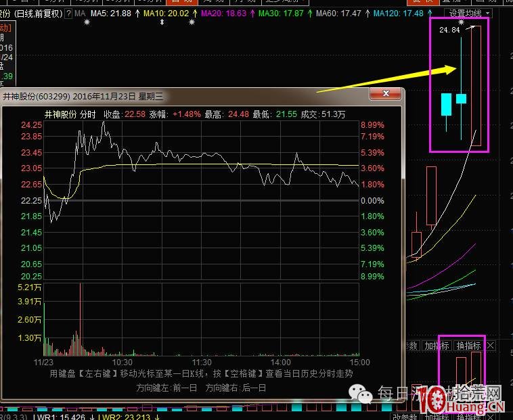The height and width of the screenshot is (420, 513).
Task: Click the LWR panel's 改参数 button
Action: point(405,417)
